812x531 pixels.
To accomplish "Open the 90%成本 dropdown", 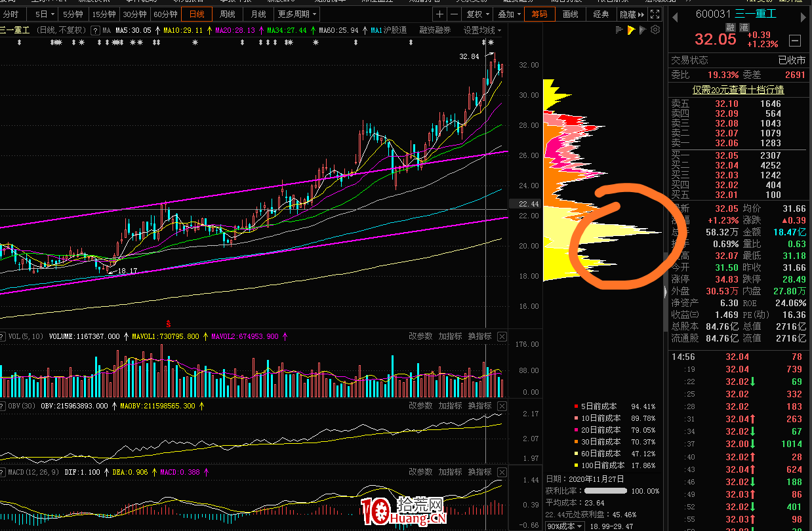I will point(565,526).
